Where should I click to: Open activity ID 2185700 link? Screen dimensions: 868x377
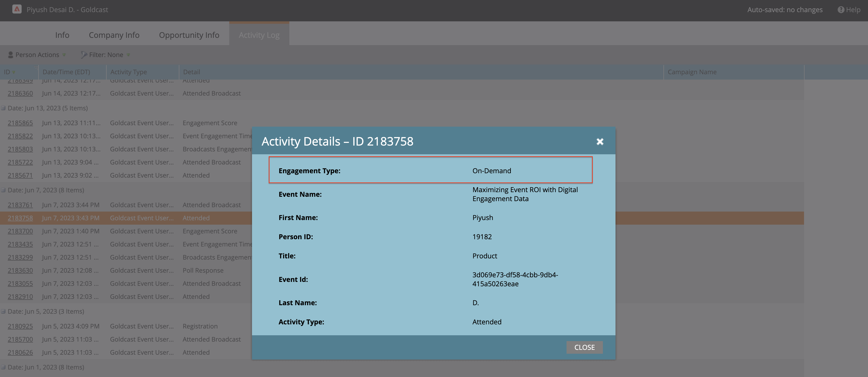(20, 339)
